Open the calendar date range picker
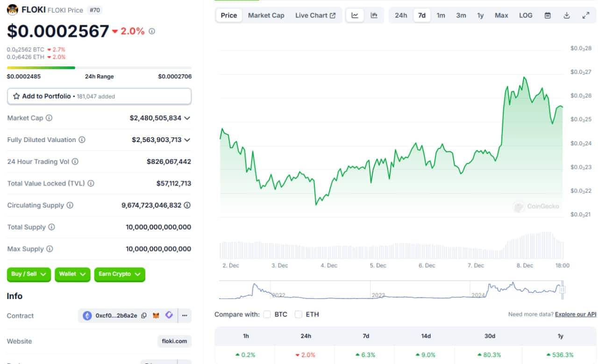Image resolution: width=598 pixels, height=364 pixels. coord(548,15)
